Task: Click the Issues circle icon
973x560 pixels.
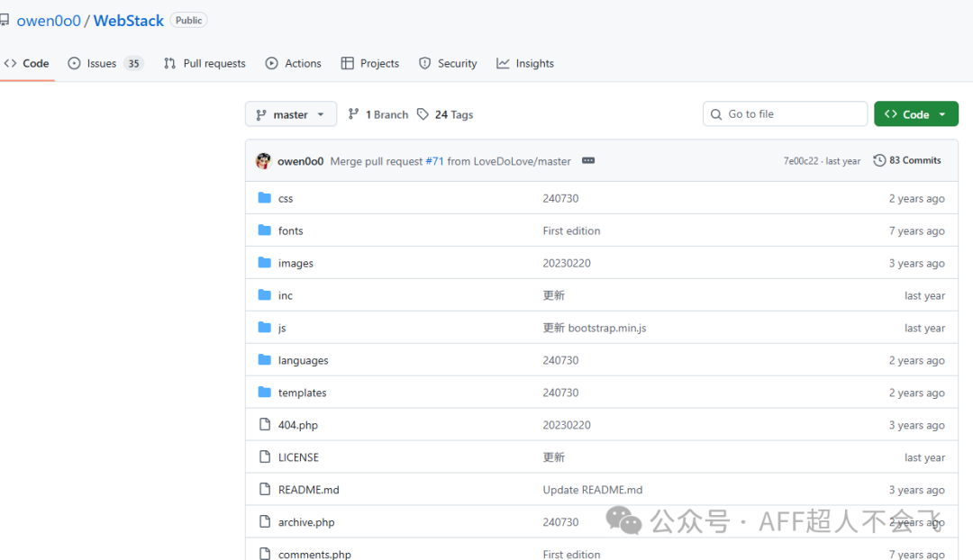Action: 74,63
